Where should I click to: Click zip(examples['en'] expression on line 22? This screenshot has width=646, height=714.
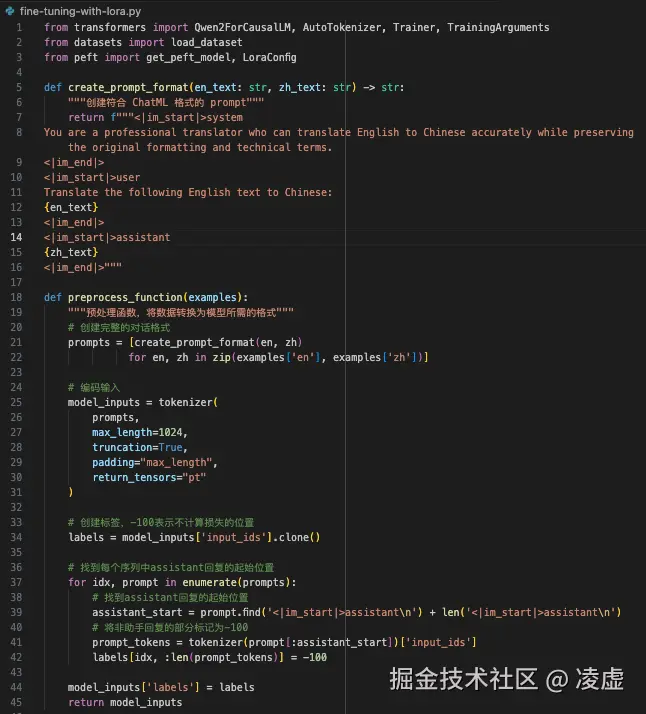pos(266,357)
